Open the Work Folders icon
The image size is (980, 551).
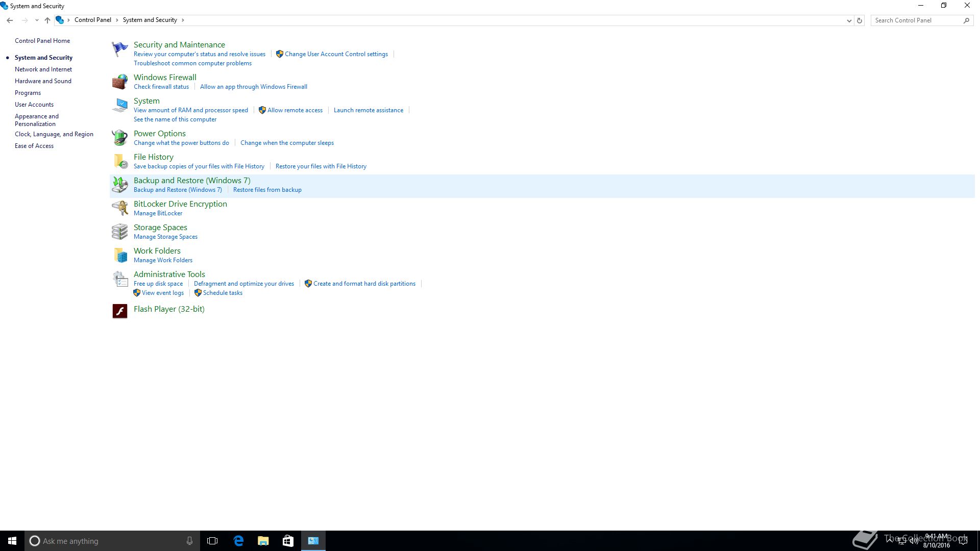pyautogui.click(x=120, y=255)
